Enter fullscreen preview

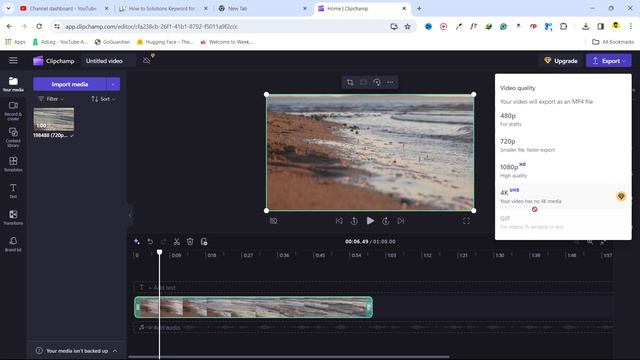(x=466, y=221)
